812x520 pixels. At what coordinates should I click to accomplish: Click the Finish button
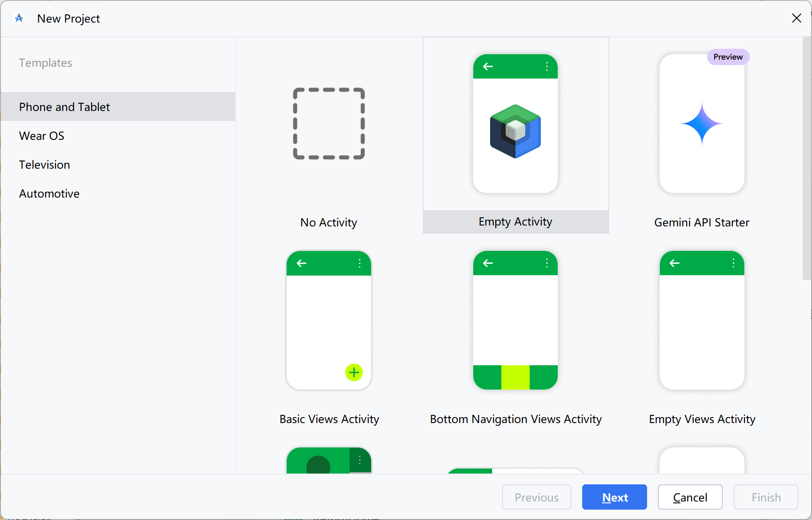pyautogui.click(x=766, y=497)
